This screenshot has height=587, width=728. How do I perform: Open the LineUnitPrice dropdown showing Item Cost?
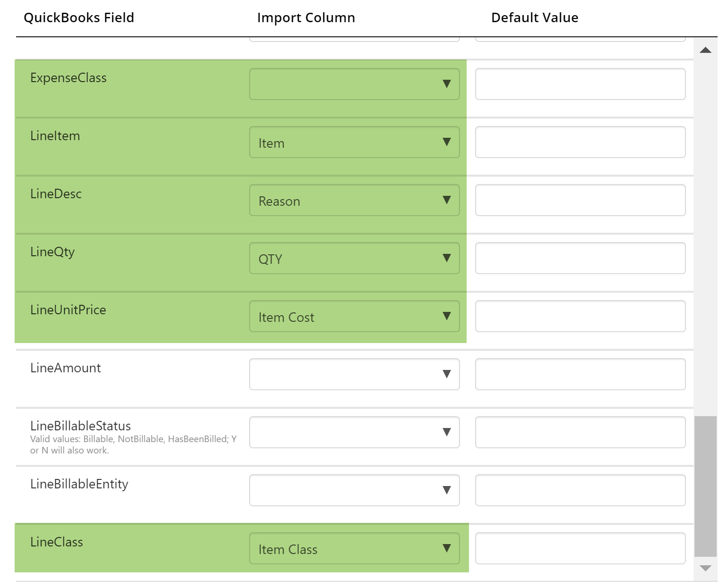354,316
